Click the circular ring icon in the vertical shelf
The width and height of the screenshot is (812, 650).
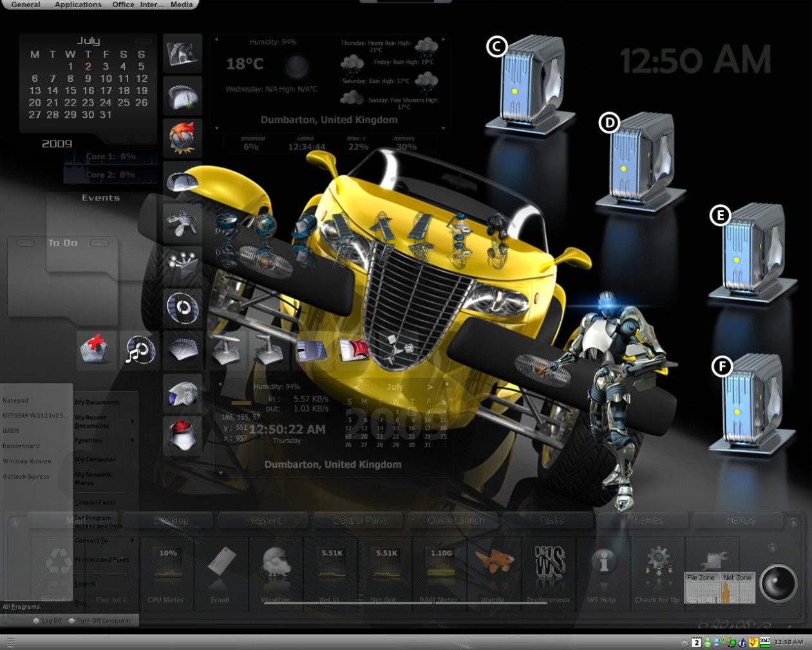coord(182,308)
